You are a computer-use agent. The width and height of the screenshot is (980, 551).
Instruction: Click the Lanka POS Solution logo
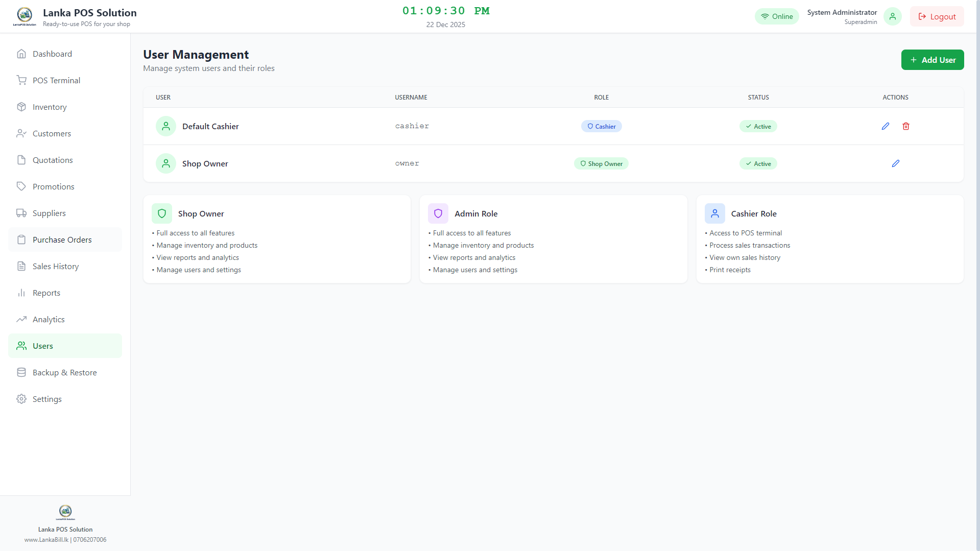pyautogui.click(x=25, y=15)
